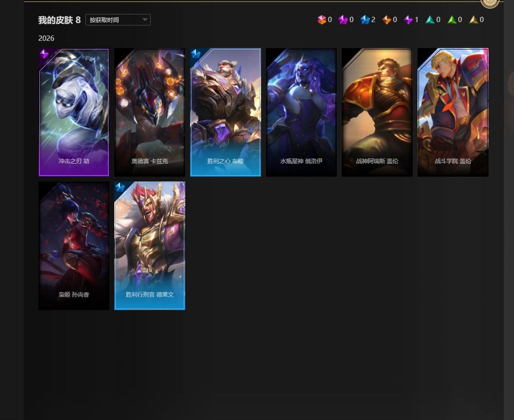
Task: Click the blue gem rarity icon showing 2
Action: (365, 20)
